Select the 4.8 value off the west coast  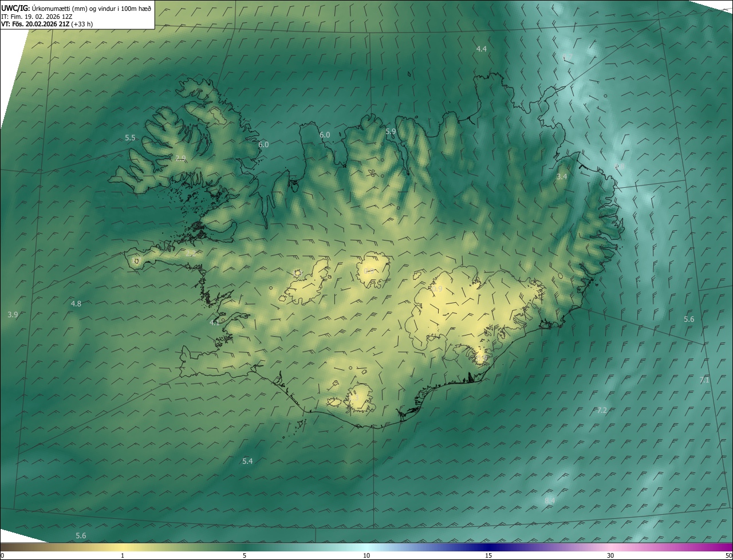[x=76, y=304]
